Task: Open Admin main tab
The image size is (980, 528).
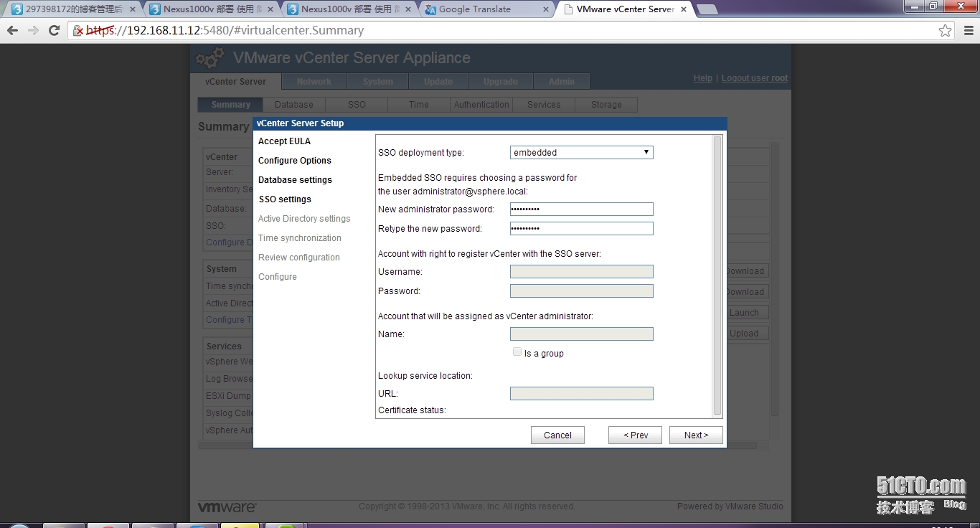Action: tap(562, 81)
